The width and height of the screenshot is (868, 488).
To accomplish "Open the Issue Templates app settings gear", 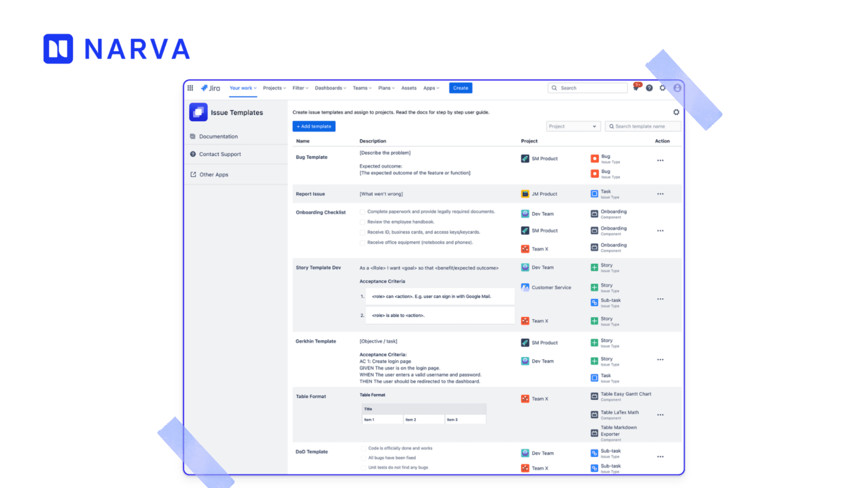I will point(676,112).
